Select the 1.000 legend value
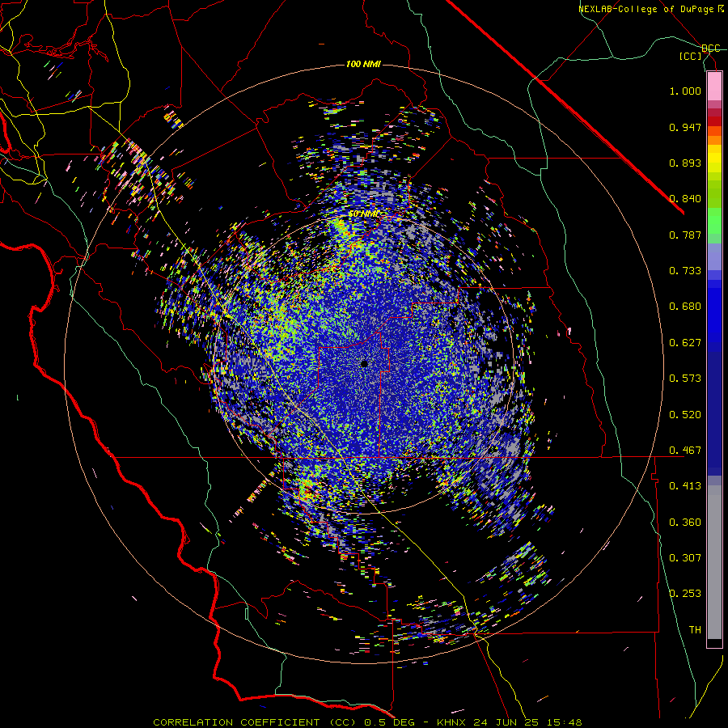 click(x=685, y=91)
